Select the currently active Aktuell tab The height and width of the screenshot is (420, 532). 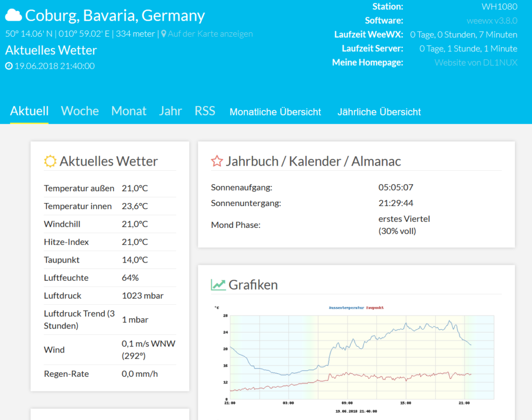(x=29, y=111)
